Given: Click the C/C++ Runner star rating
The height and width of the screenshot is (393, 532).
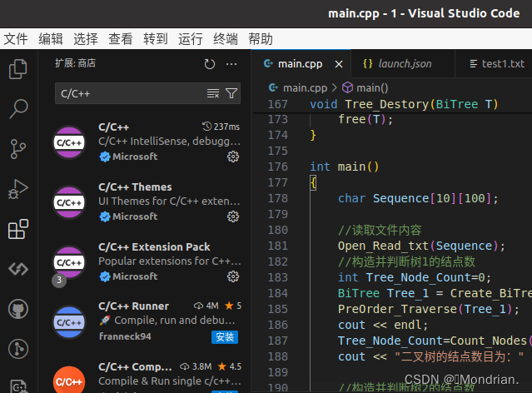Looking at the screenshot, I should 233,306.
